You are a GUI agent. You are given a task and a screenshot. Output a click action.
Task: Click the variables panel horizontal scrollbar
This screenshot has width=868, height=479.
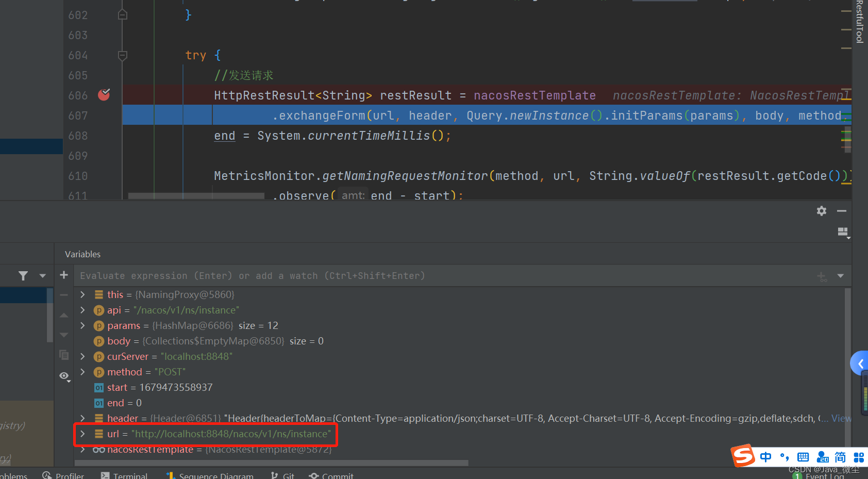272,463
